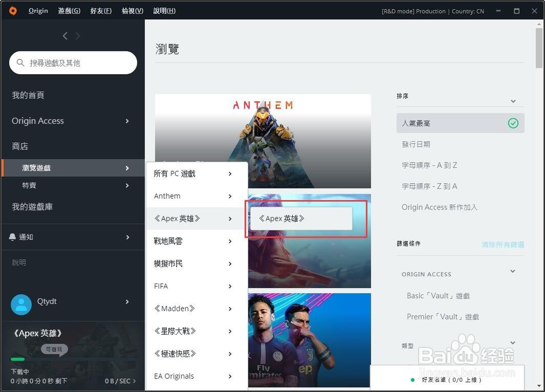Sort by Origin Access 新作加入
The image size is (545, 392).
coord(440,207)
